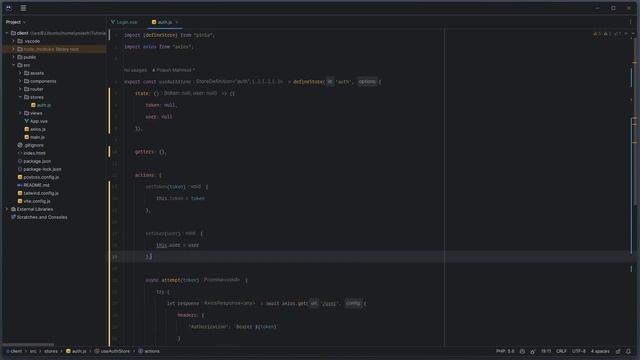Click the .gitignore file icon
This screenshot has height=360, width=640.
click(x=20, y=145)
